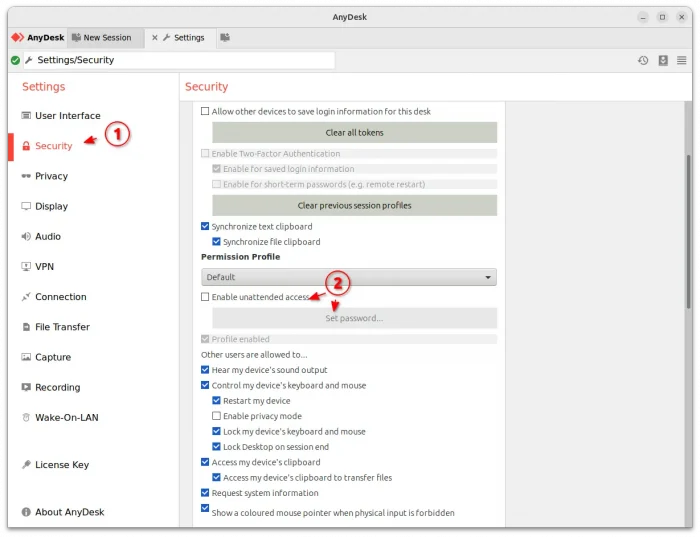Toggle Lock my device's keyboard and mouse
This screenshot has height=537, width=700.
click(217, 431)
